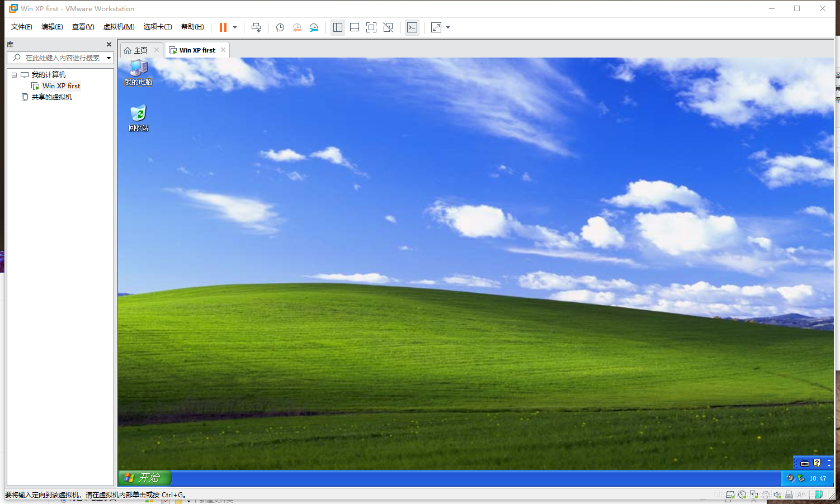Image resolution: width=840 pixels, height=504 pixels.
Task: Toggle the console view button
Action: click(412, 27)
